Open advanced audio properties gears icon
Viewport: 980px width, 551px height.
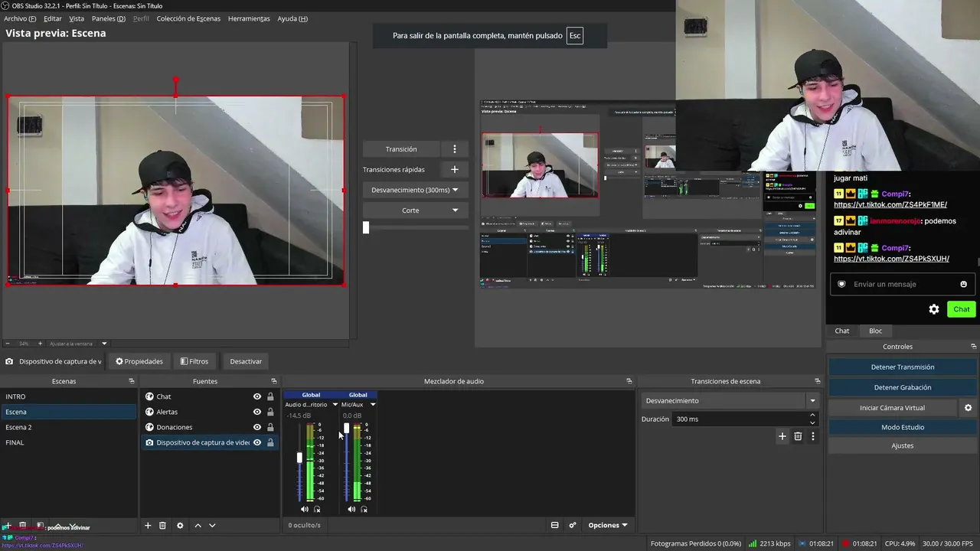[572, 525]
